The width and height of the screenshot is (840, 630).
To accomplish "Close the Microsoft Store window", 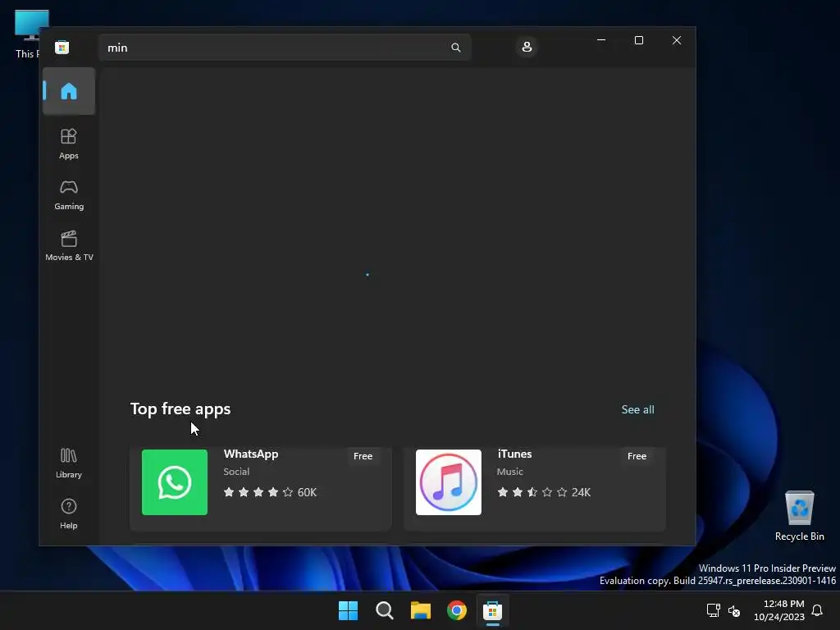I will [677, 40].
